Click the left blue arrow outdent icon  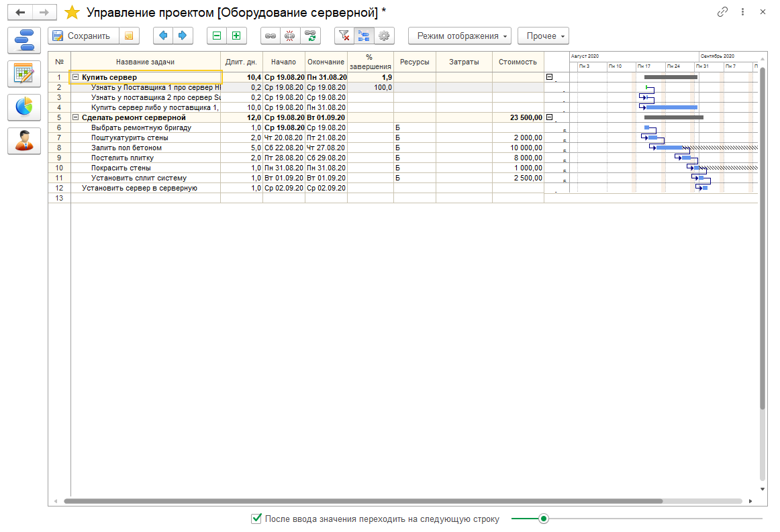click(164, 36)
